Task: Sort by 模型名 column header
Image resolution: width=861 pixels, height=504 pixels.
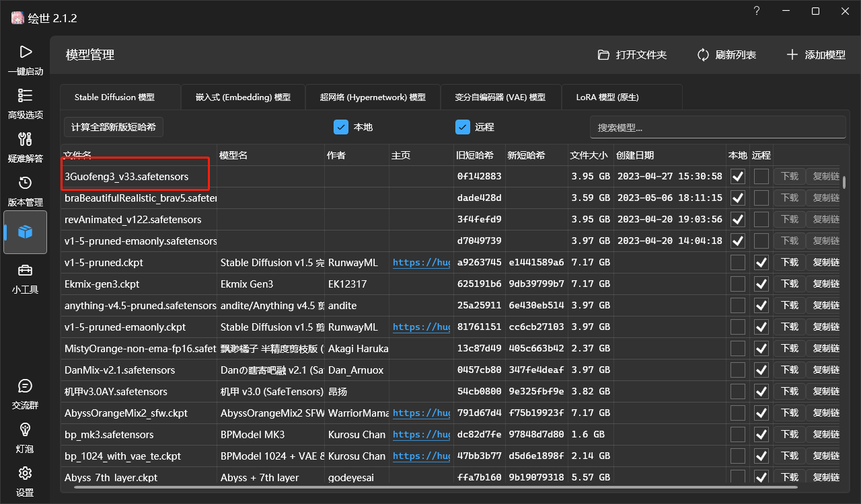Action: tap(271, 155)
